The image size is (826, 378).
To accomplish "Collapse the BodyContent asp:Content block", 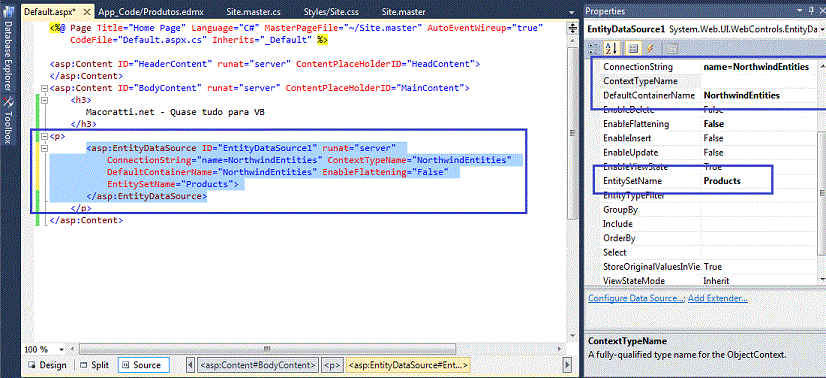I will [x=44, y=88].
